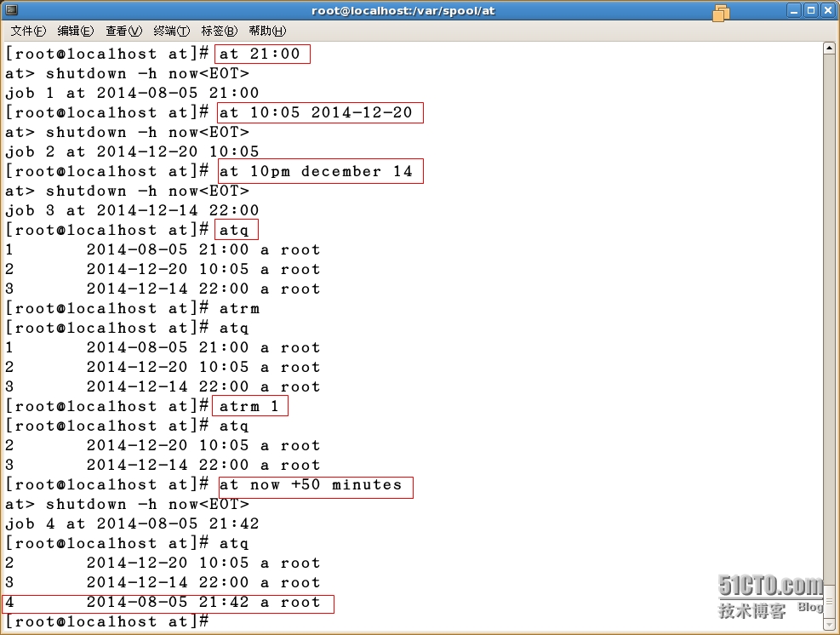
Task: Click the command text 'at 21:00'
Action: point(260,54)
